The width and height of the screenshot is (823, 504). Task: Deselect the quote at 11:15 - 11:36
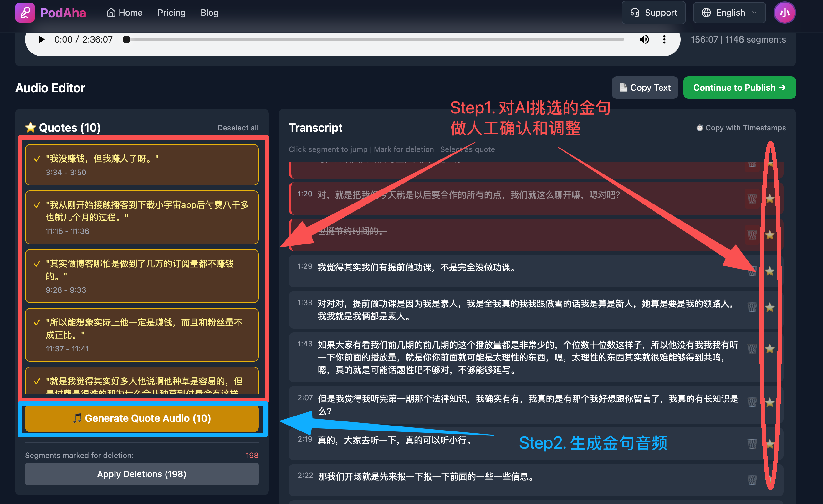(x=37, y=205)
